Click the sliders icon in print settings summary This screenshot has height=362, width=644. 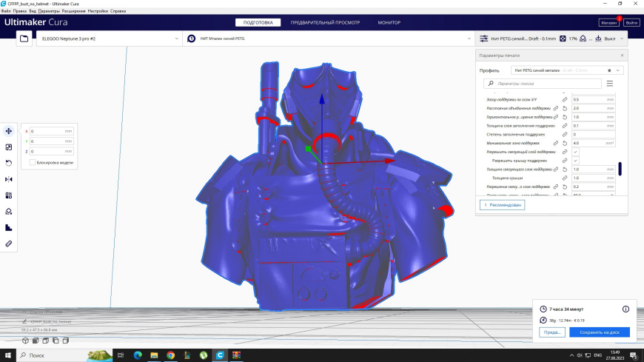[484, 38]
